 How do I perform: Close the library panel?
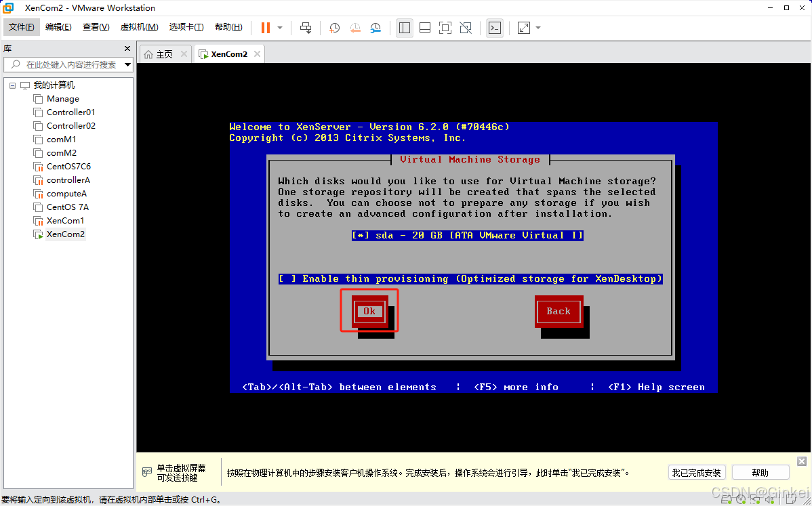point(127,48)
